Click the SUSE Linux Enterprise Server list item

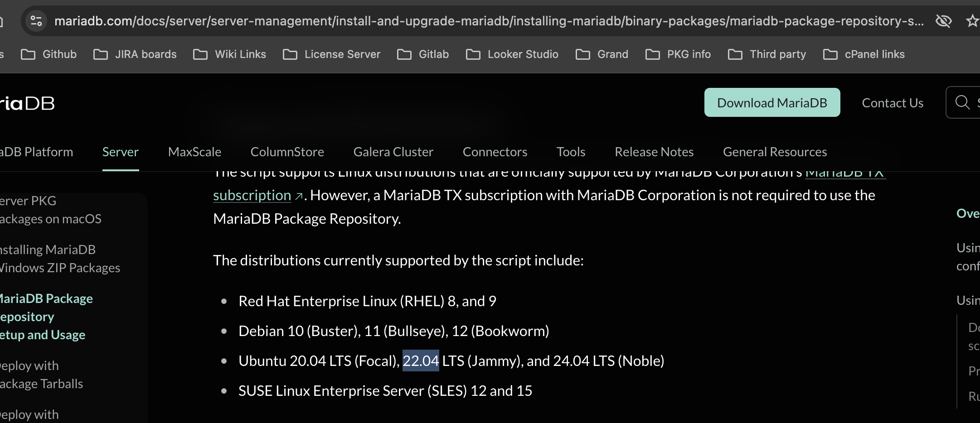385,390
